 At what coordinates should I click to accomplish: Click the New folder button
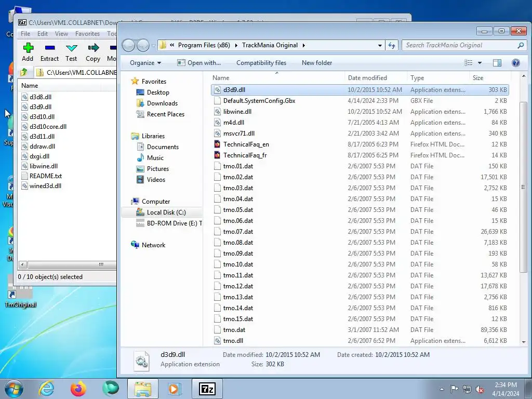317,63
